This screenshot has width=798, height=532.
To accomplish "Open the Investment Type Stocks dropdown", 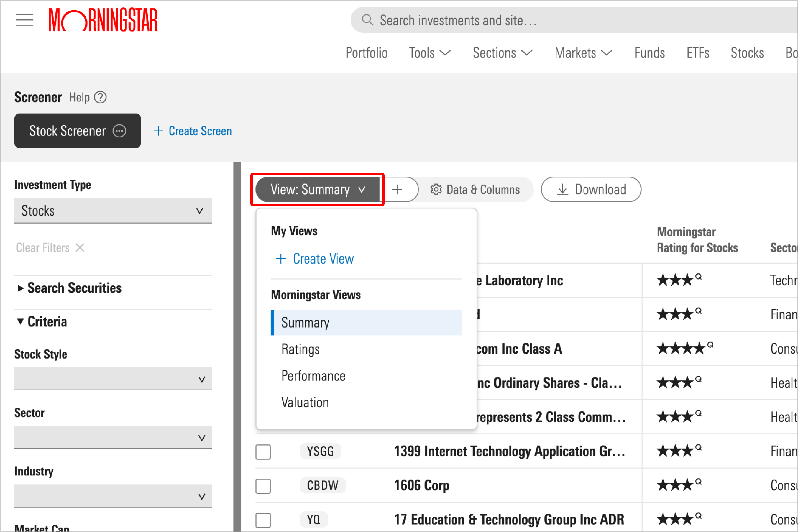I will coord(113,211).
